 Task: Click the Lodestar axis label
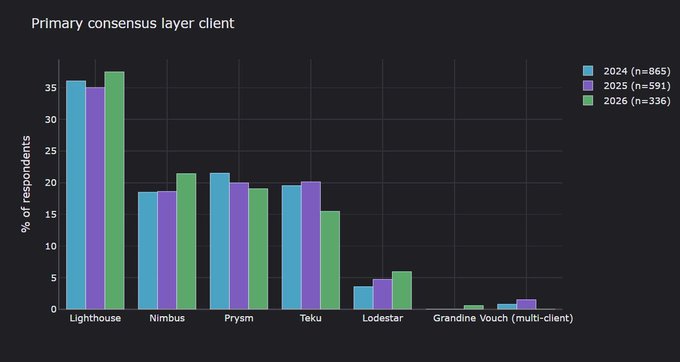pos(382,318)
